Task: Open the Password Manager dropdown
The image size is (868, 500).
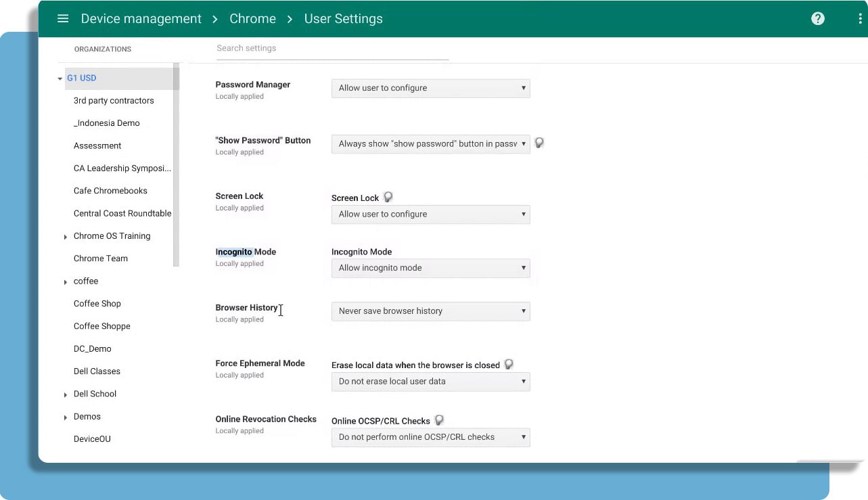Action: [x=430, y=88]
